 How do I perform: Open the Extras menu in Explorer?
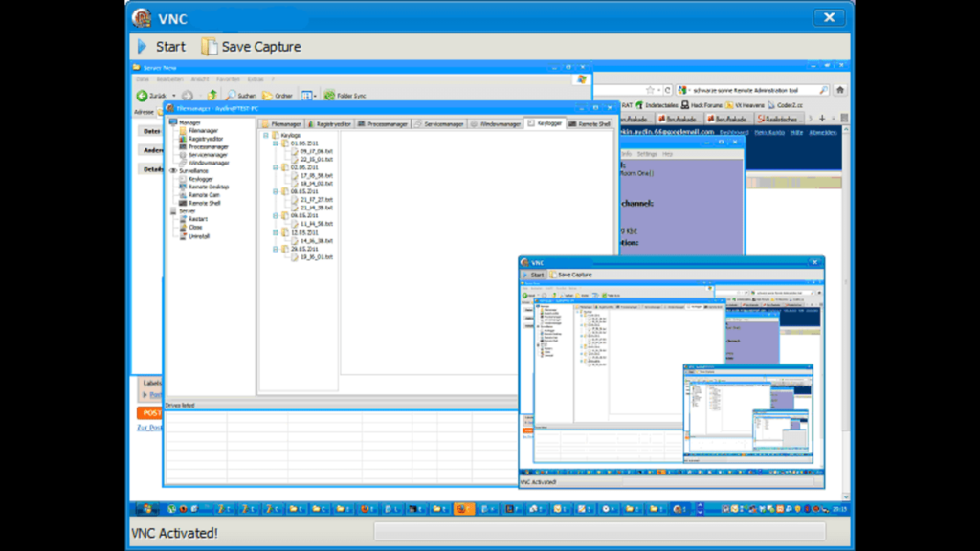tap(256, 79)
